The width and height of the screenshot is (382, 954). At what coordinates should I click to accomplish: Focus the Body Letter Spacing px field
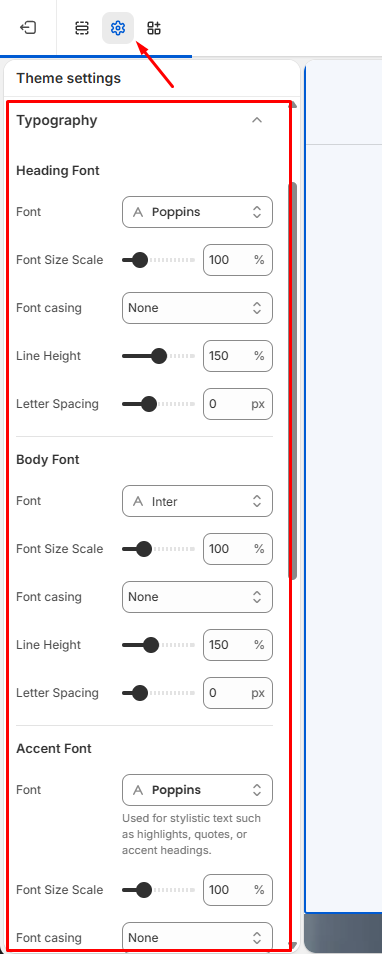click(238, 693)
